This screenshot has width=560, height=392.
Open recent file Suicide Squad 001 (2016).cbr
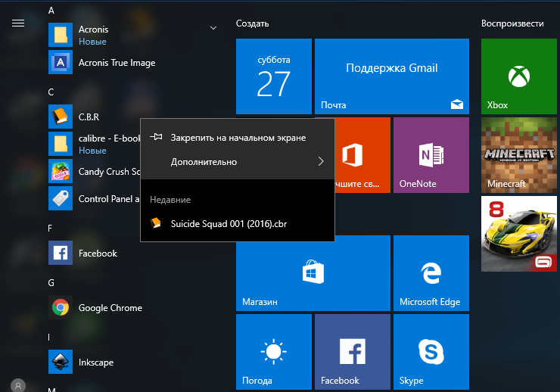tap(238, 224)
